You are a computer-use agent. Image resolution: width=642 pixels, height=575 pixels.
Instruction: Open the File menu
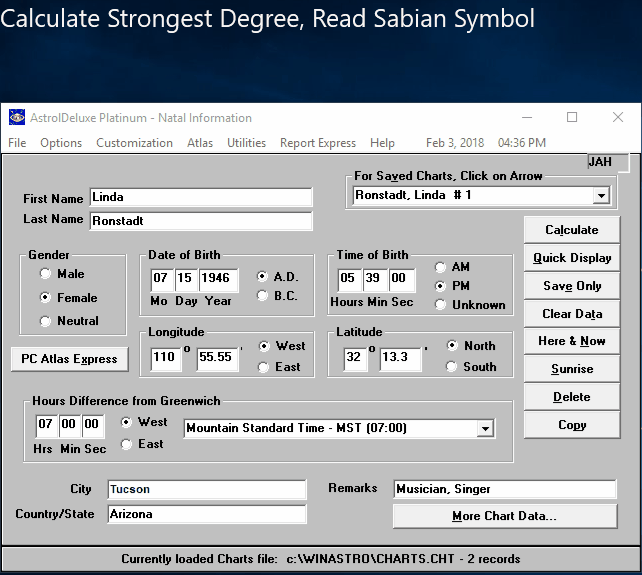pos(17,143)
